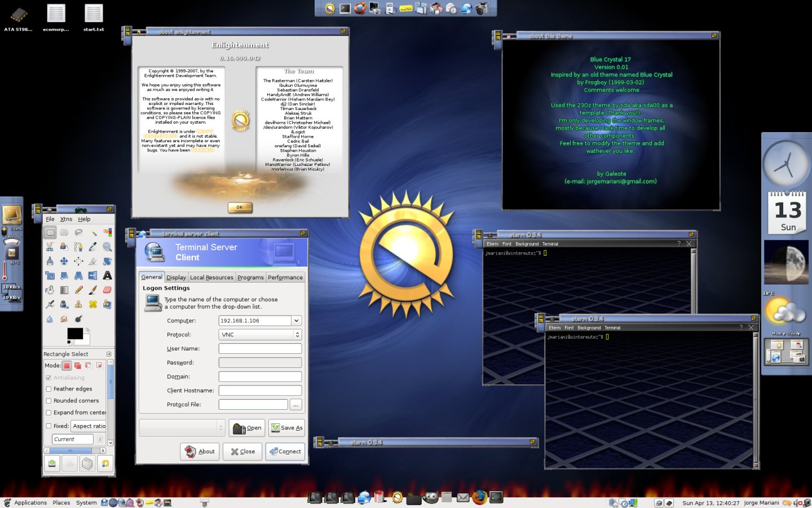Pick the Fuzzy Select magic wand tool
The image size is (812, 508).
coord(93,232)
